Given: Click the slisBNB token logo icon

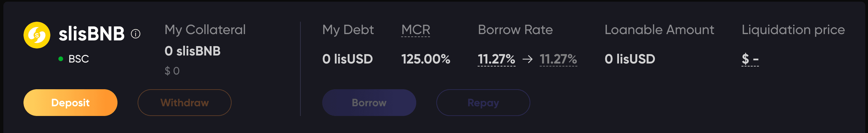Looking at the screenshot, I should (x=37, y=35).
